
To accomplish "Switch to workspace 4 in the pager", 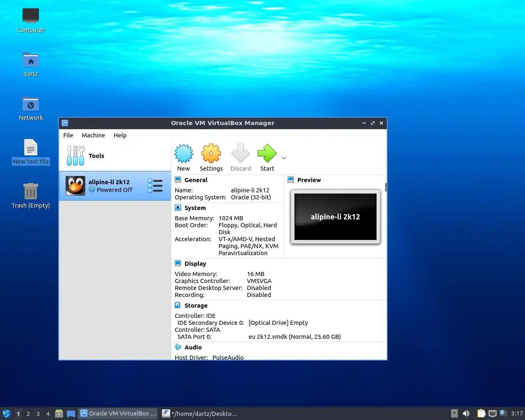I will point(48,414).
